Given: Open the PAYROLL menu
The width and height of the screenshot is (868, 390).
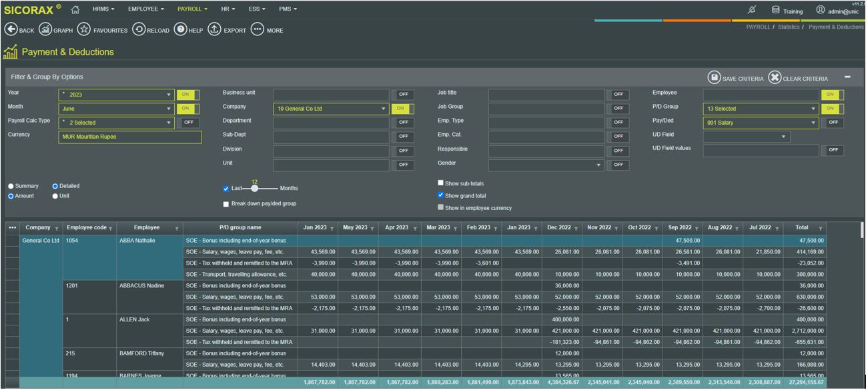Looking at the screenshot, I should click(x=192, y=9).
